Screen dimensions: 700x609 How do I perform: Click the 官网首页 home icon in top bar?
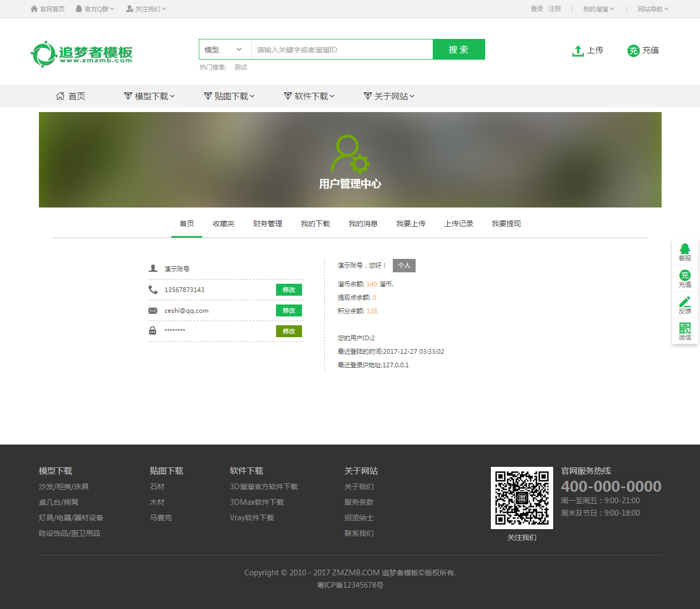[x=35, y=9]
